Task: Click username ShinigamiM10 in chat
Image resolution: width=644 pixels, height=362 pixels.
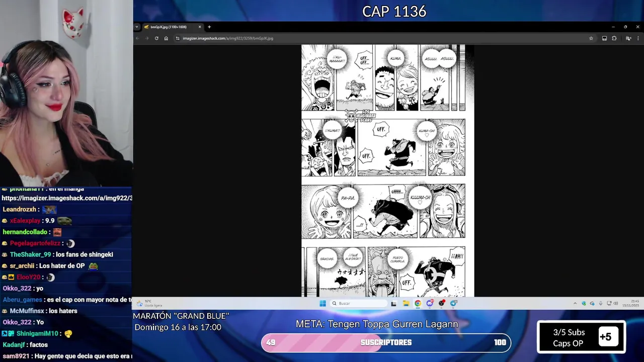Action: point(38,333)
